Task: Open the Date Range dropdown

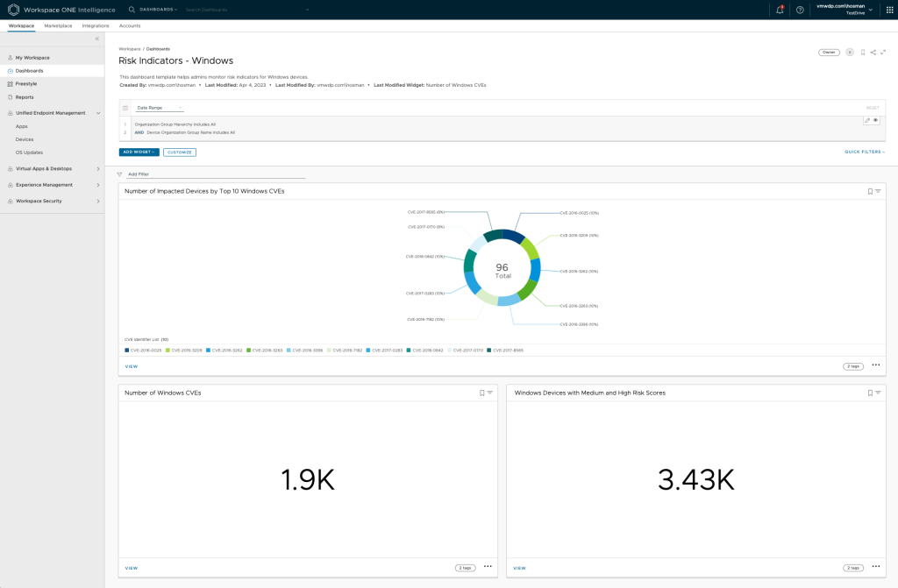Action: coord(158,108)
